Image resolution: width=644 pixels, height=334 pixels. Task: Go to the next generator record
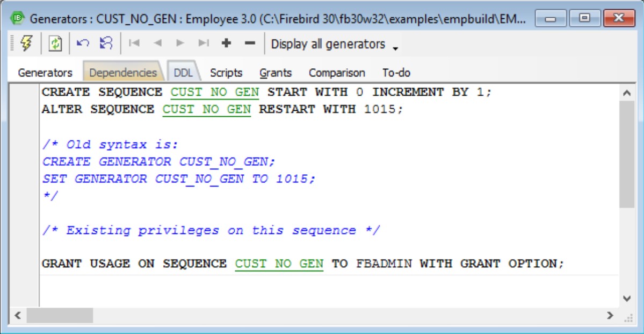tap(180, 44)
